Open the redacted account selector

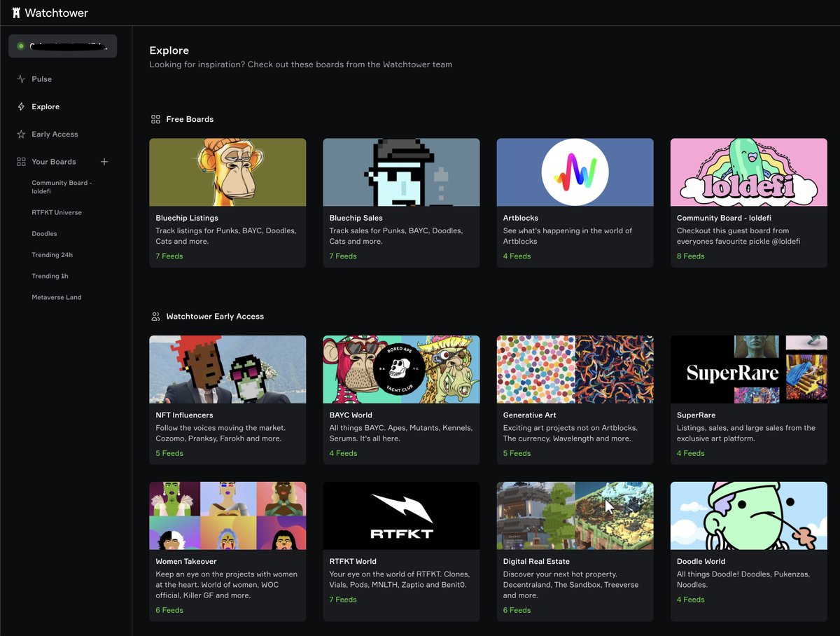[63, 46]
